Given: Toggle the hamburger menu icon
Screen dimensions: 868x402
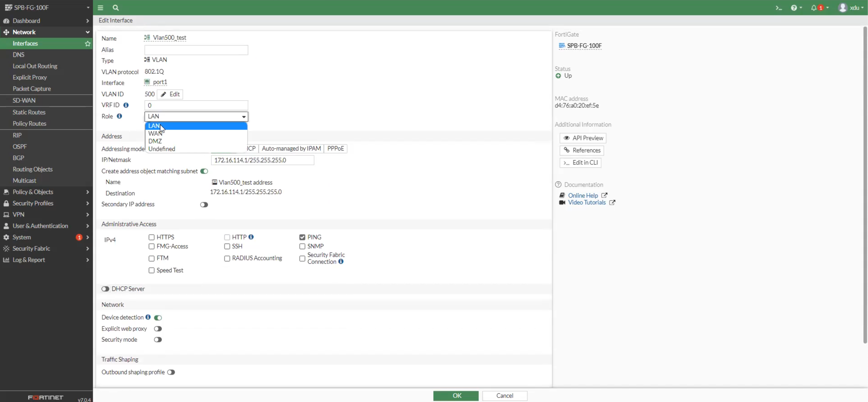Looking at the screenshot, I should [x=101, y=8].
